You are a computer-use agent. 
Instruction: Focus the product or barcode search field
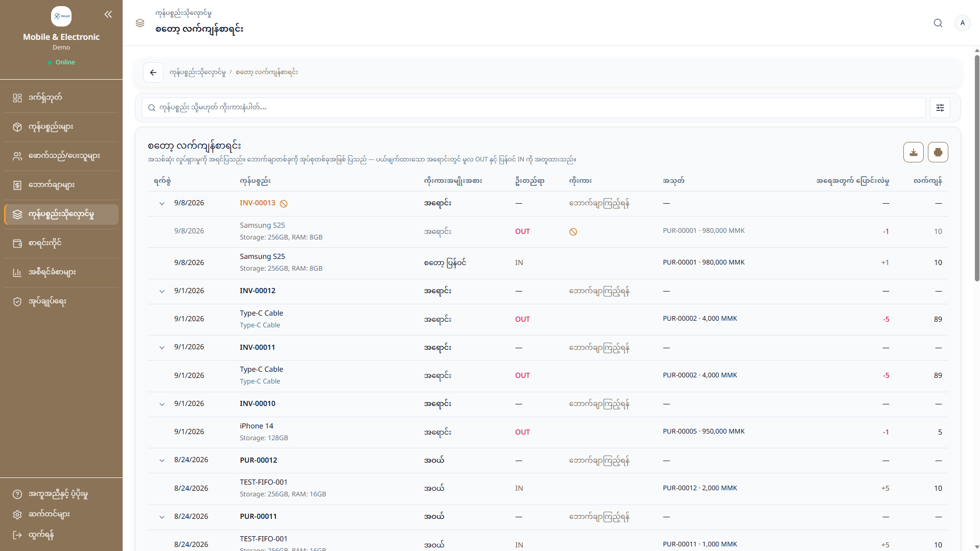tap(533, 108)
